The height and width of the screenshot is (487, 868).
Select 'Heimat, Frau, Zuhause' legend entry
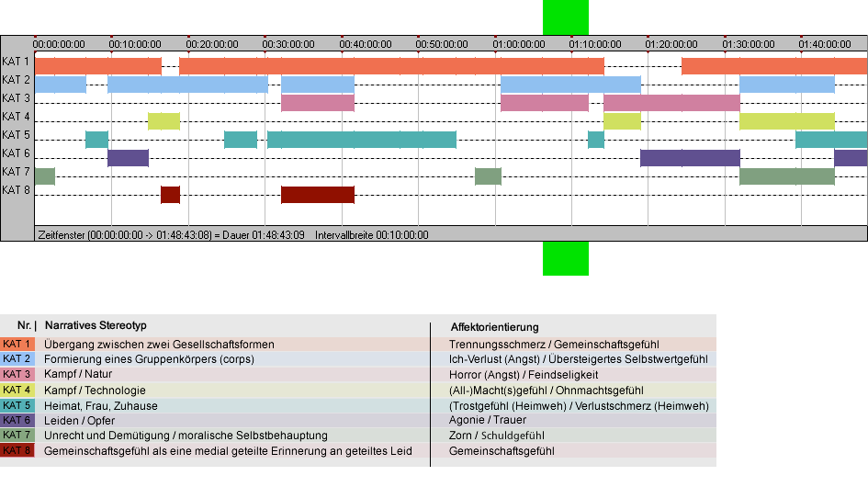click(x=101, y=406)
